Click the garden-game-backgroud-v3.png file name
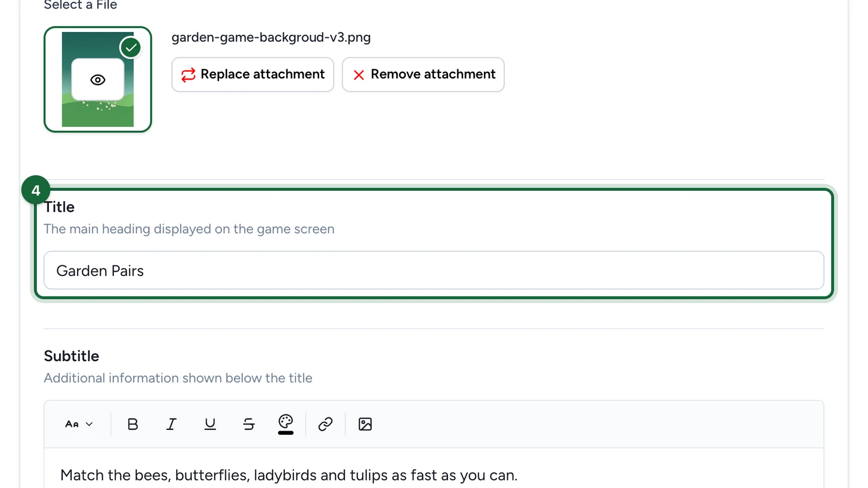The image size is (868, 488). (x=271, y=37)
